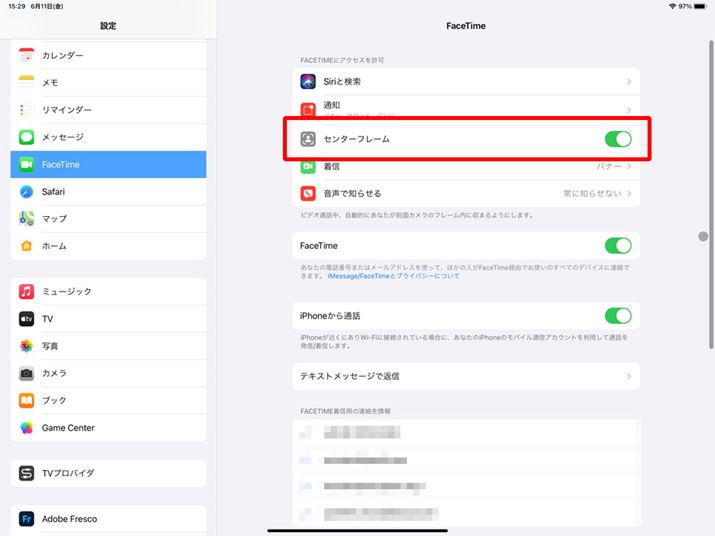Select the ミュージック music note icon
The height and width of the screenshot is (536, 715).
pos(26,291)
